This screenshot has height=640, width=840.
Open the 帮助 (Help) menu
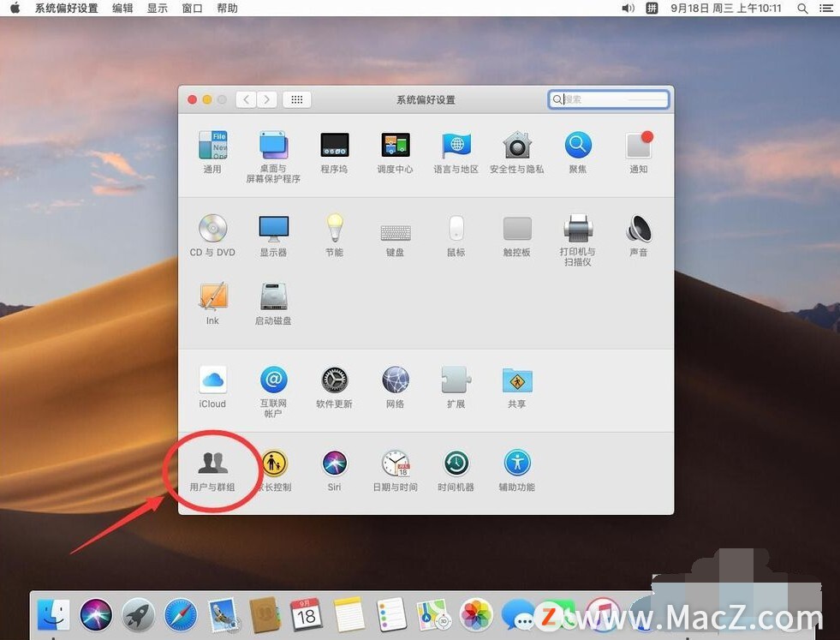(x=227, y=8)
